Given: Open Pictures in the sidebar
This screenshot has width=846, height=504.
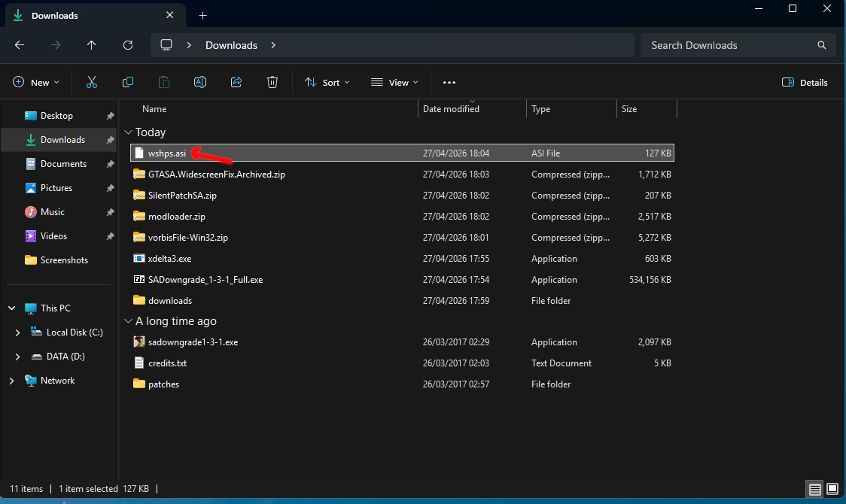Looking at the screenshot, I should pos(56,188).
